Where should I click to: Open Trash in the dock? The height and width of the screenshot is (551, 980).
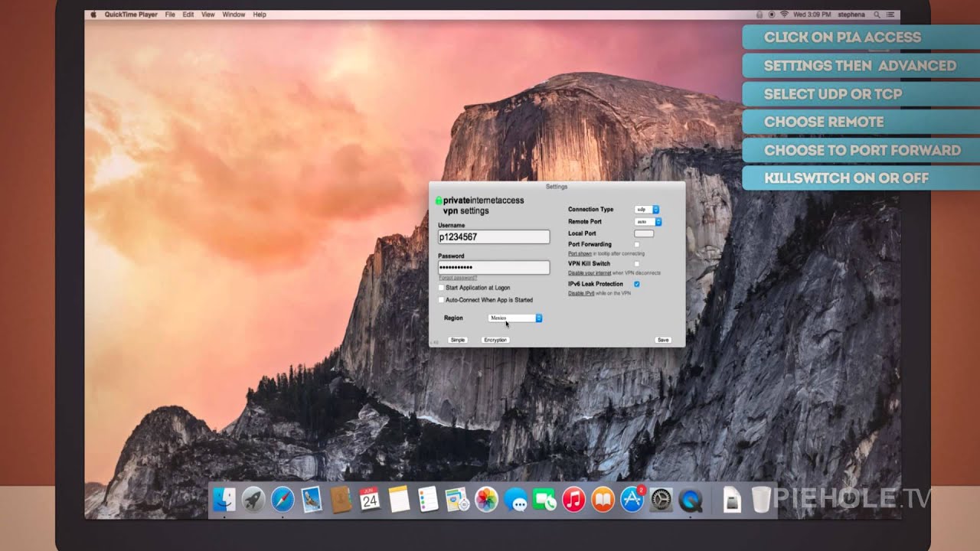[x=761, y=500]
